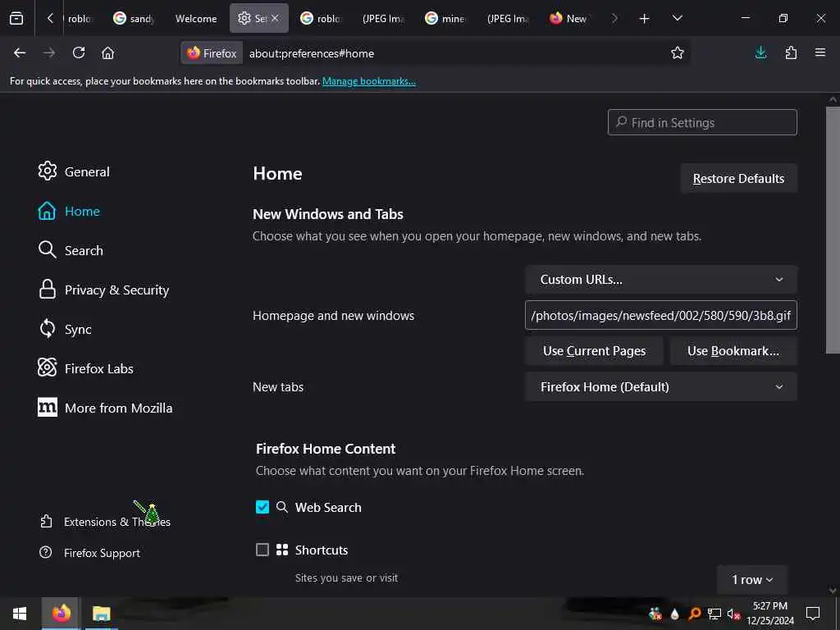This screenshot has width=840, height=630.
Task: Open the Downloads panel icon
Action: click(x=760, y=52)
